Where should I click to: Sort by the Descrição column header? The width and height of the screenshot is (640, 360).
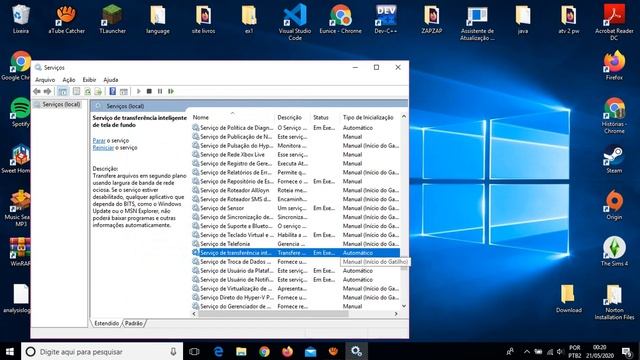[x=291, y=118]
